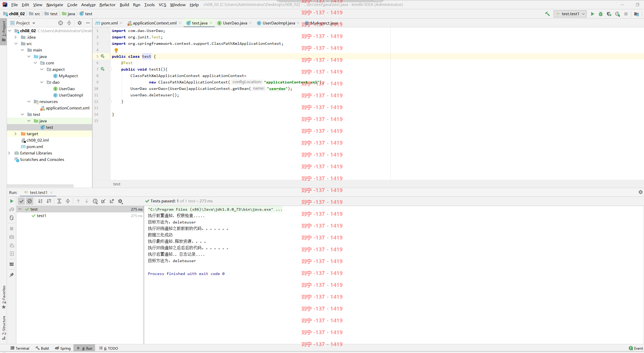Collapse the ch08_02 root node
The height and width of the screenshot is (353, 644).
coord(10,31)
